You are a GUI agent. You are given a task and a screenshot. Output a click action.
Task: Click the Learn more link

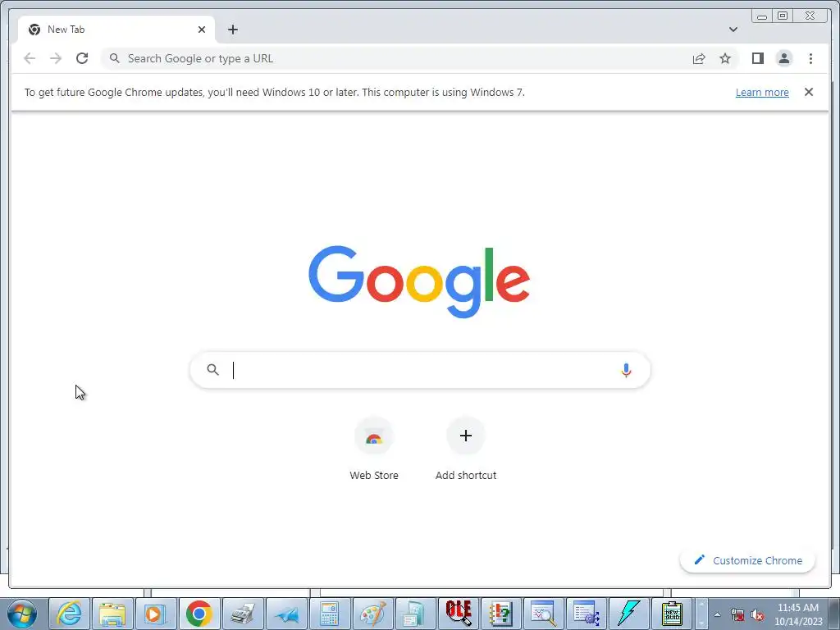tap(762, 92)
